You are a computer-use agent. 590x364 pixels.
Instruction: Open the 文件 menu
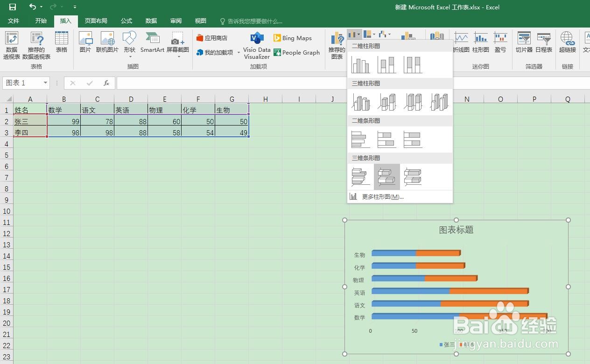[x=14, y=21]
